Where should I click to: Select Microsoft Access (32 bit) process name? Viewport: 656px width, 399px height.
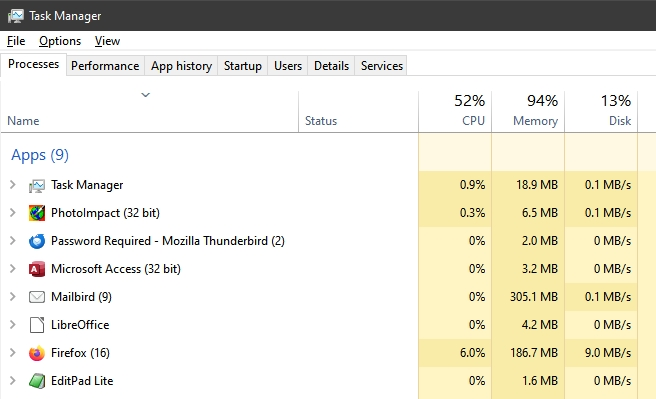(116, 269)
